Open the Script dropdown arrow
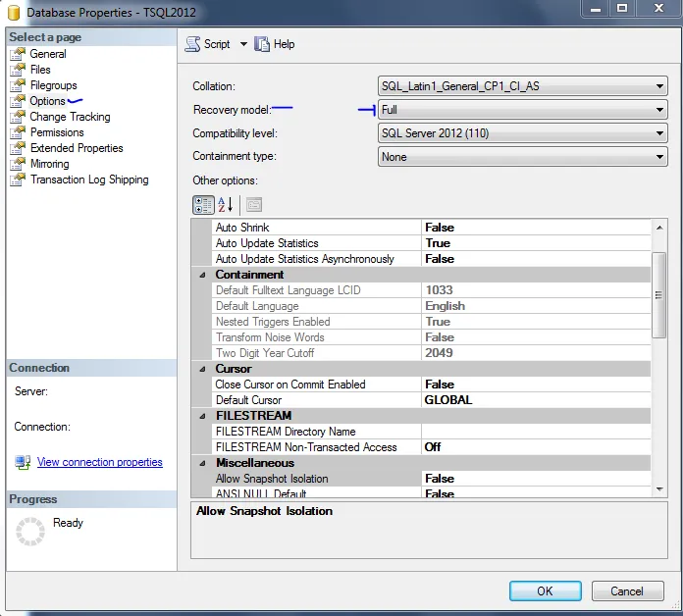Image resolution: width=683 pixels, height=616 pixels. pos(244,44)
